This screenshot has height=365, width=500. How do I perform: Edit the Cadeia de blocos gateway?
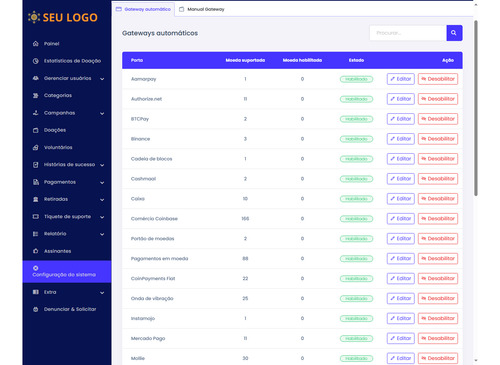[401, 159]
